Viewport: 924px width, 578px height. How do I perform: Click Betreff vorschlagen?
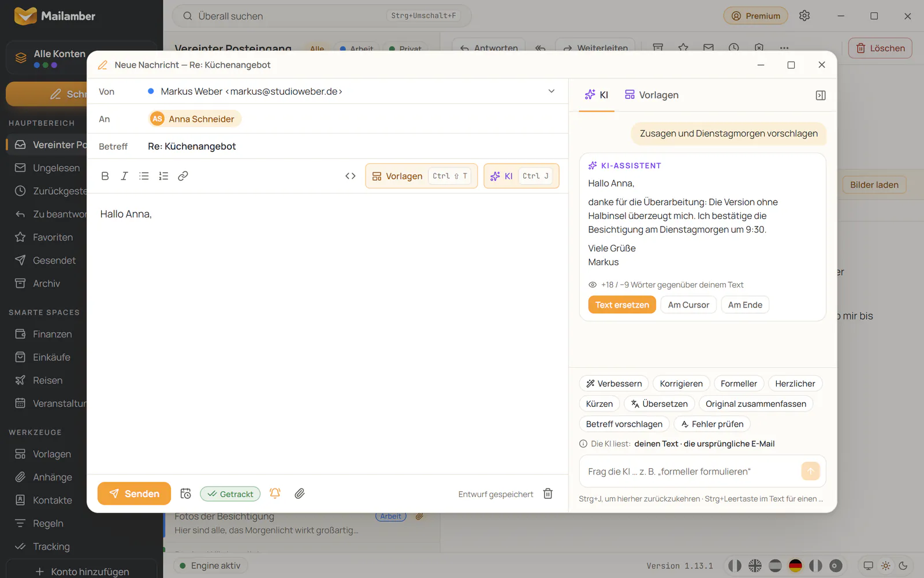[x=624, y=424]
